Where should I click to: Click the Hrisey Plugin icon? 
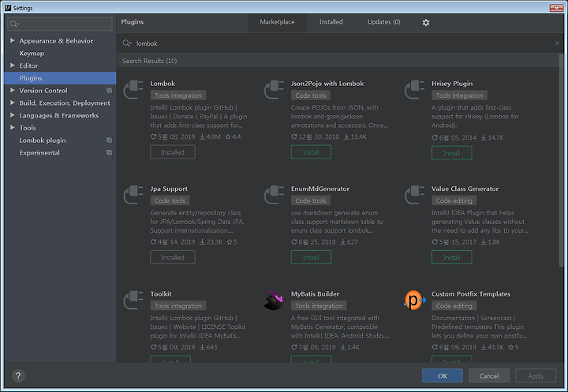[414, 89]
